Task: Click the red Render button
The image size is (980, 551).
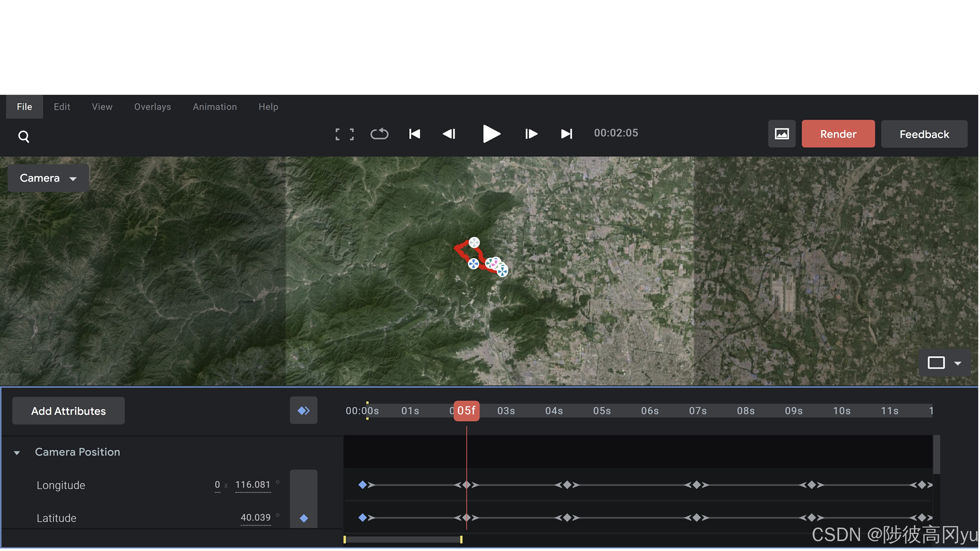Action: point(838,134)
